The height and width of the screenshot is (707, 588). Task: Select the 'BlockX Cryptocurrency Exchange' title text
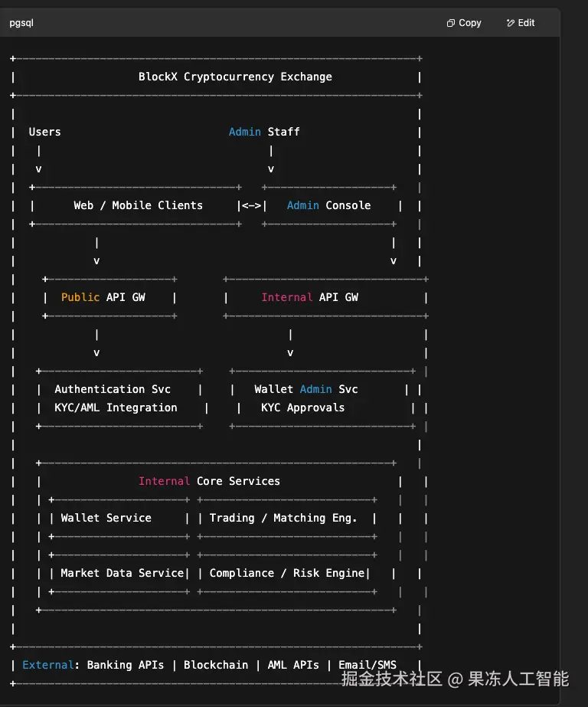pyautogui.click(x=235, y=77)
